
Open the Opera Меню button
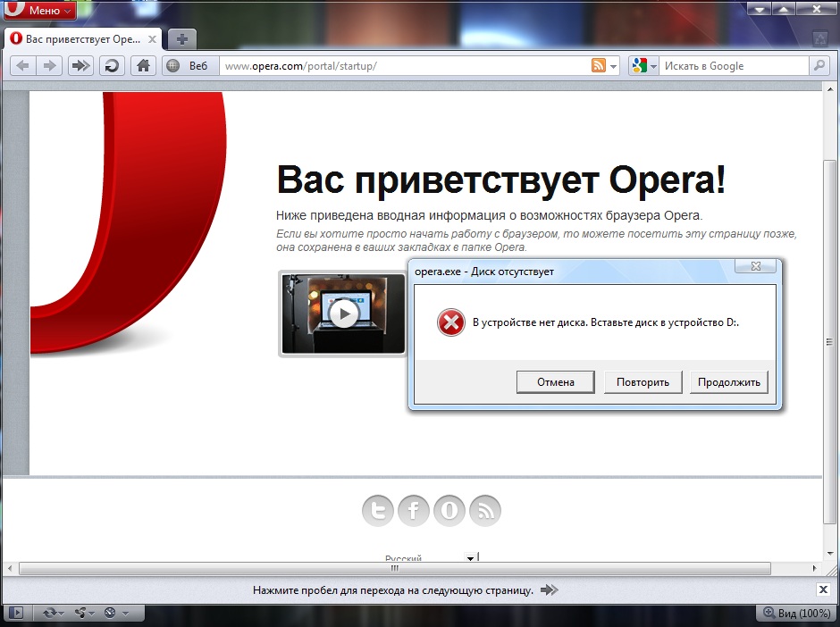pyautogui.click(x=38, y=11)
